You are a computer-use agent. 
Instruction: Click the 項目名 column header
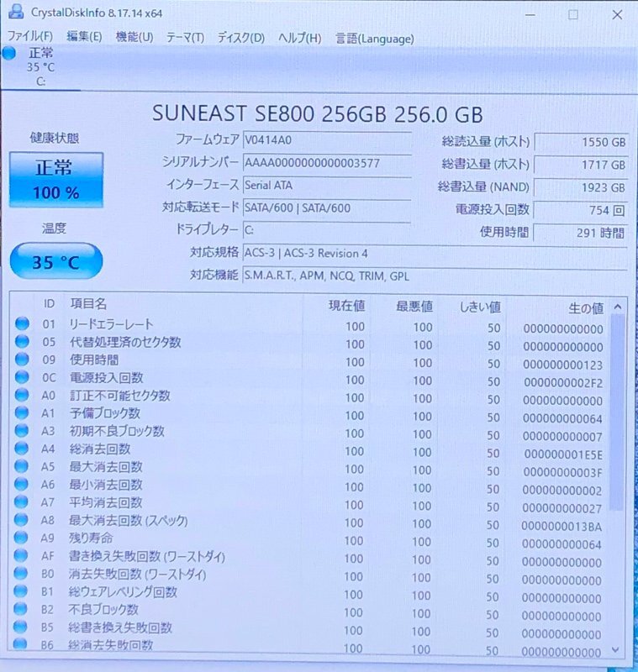click(88, 304)
